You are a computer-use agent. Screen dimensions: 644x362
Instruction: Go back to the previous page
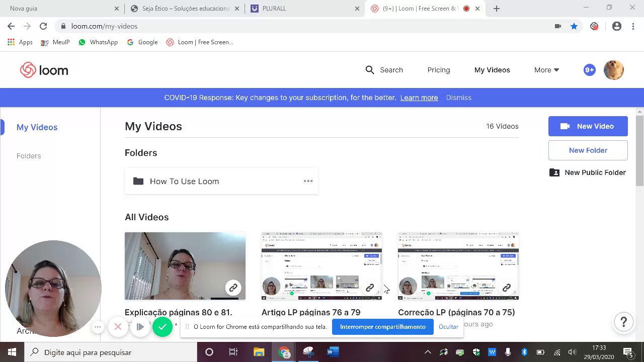click(11, 26)
